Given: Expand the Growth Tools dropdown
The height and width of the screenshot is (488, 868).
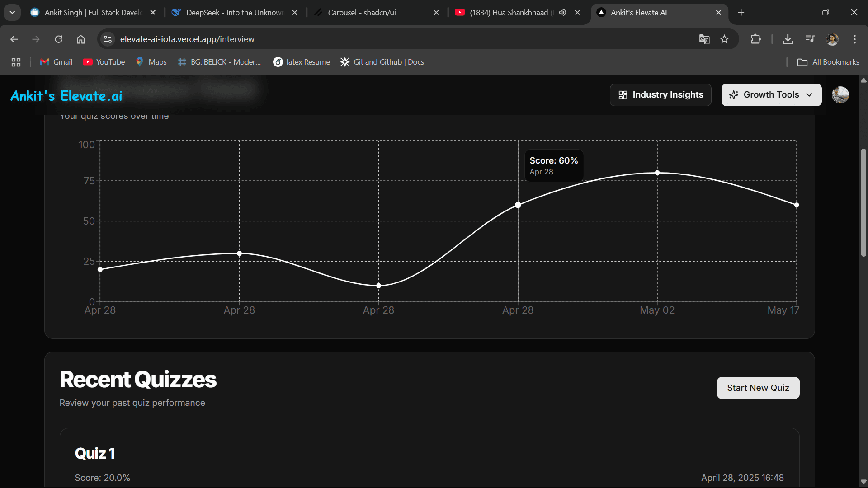Looking at the screenshot, I should 771,95.
